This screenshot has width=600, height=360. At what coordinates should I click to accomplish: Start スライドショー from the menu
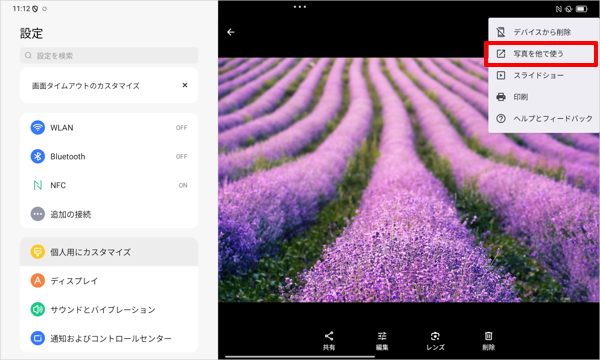(x=544, y=75)
